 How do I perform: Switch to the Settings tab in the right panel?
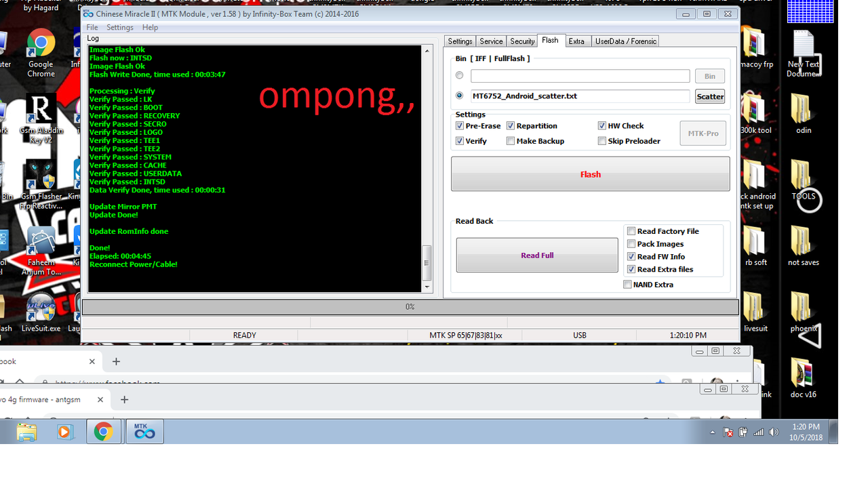(x=460, y=41)
